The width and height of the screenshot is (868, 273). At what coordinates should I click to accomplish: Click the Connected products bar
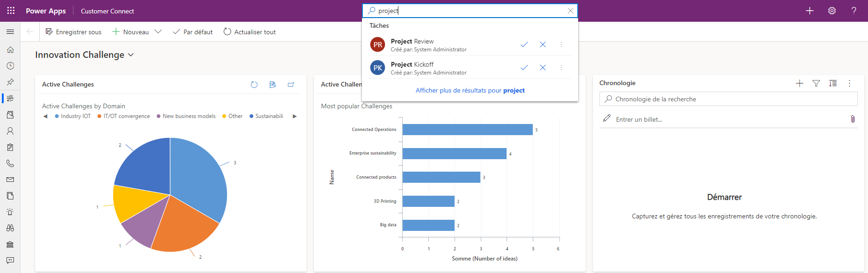point(441,177)
